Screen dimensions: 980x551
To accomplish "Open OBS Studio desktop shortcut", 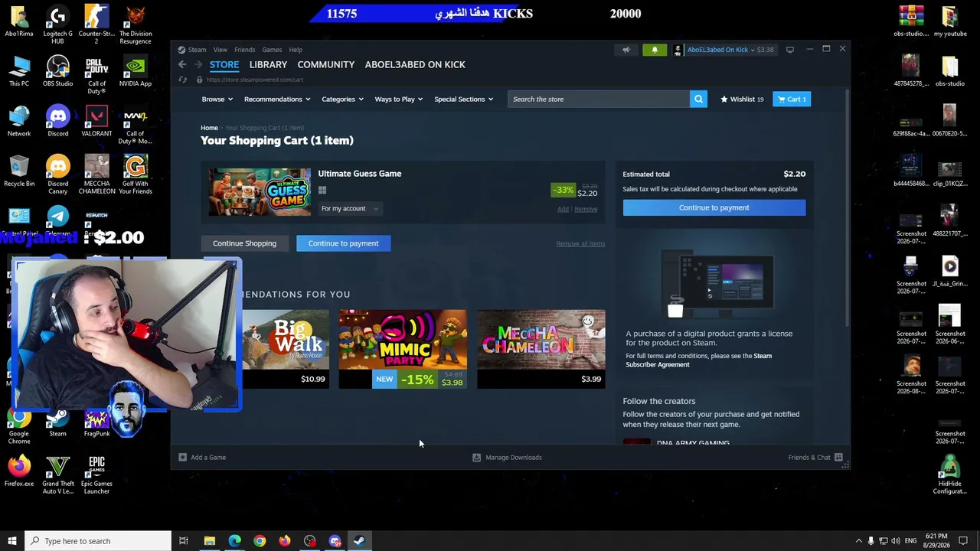I will (57, 72).
